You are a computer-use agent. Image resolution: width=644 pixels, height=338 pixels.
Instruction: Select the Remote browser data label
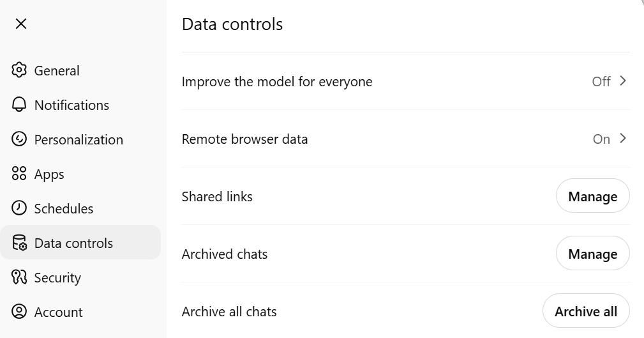[x=244, y=139]
